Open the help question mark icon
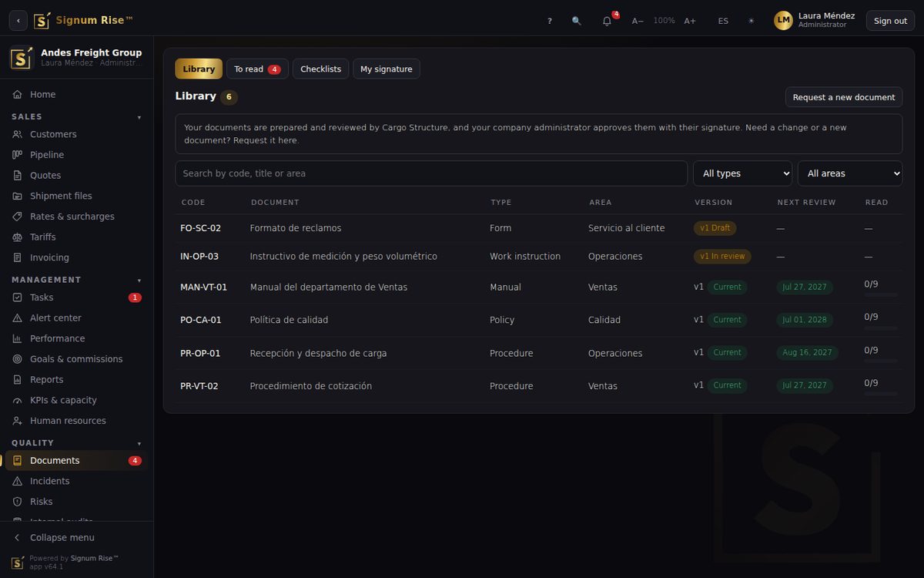 pos(550,21)
